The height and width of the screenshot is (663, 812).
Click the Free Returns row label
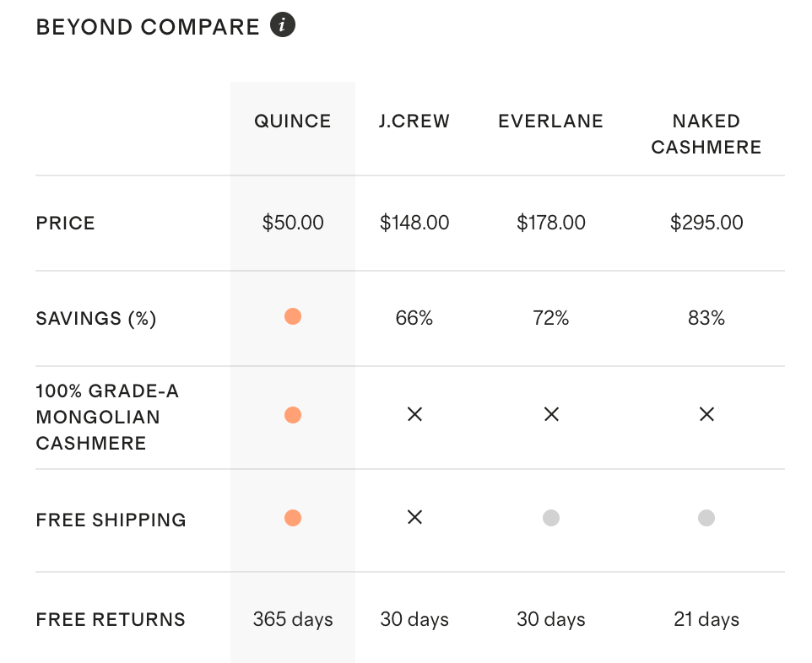(111, 620)
